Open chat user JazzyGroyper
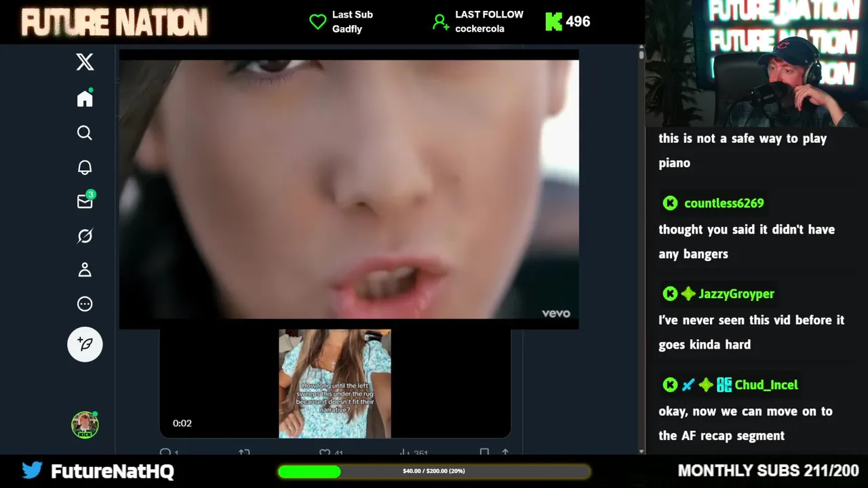868x488 pixels. click(x=736, y=294)
